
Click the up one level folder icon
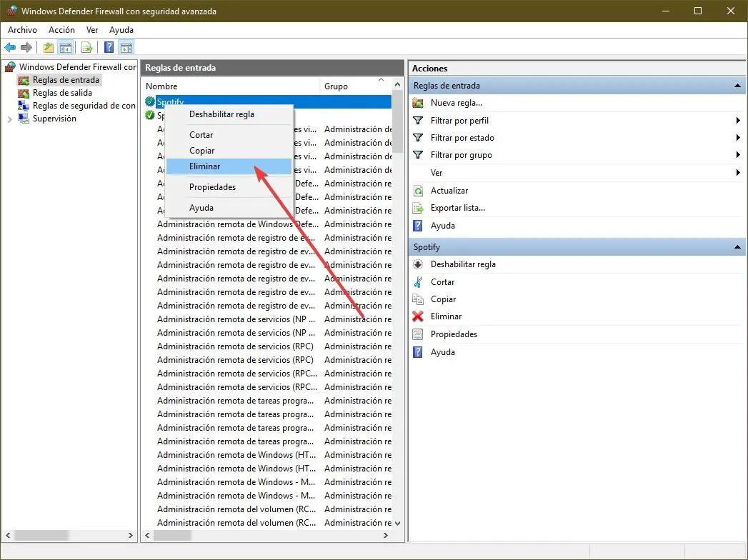(x=48, y=48)
